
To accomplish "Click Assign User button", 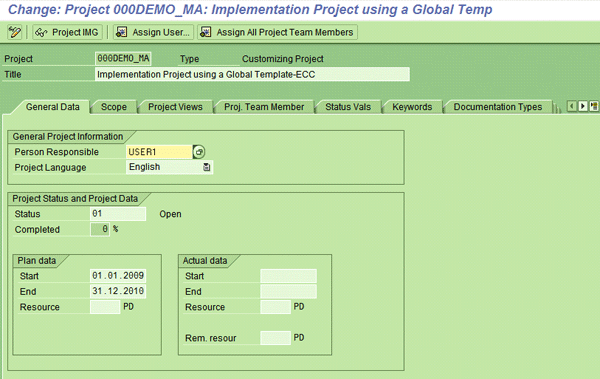I will (153, 32).
